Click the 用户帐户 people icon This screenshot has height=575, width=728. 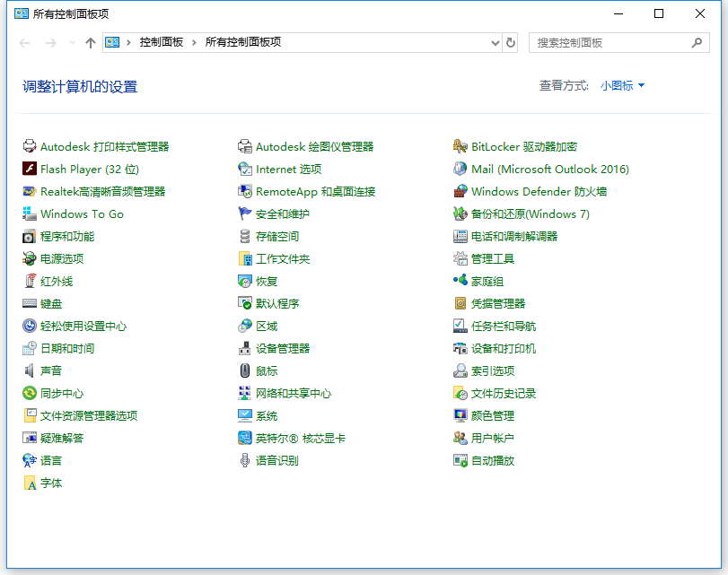(460, 438)
